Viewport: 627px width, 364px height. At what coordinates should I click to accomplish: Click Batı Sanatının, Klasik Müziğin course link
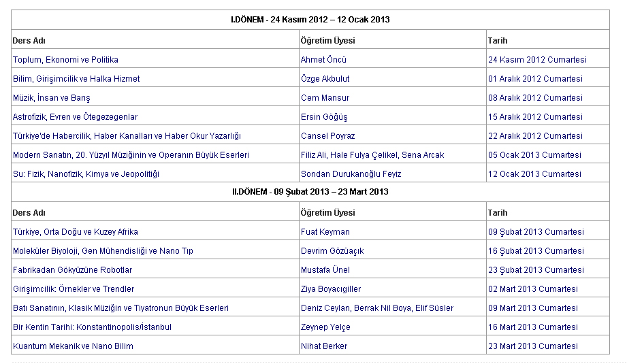120,308
